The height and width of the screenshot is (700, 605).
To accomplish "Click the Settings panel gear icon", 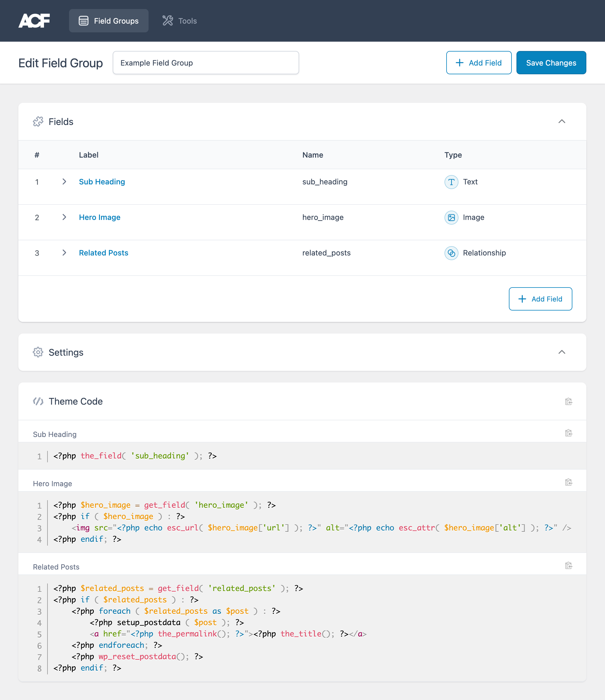I will [x=38, y=352].
